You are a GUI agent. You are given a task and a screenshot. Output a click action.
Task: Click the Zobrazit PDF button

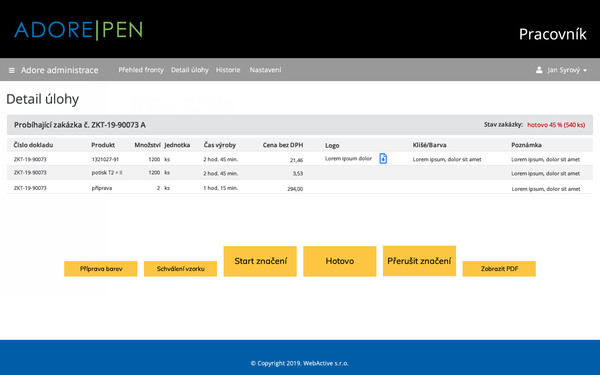point(499,269)
